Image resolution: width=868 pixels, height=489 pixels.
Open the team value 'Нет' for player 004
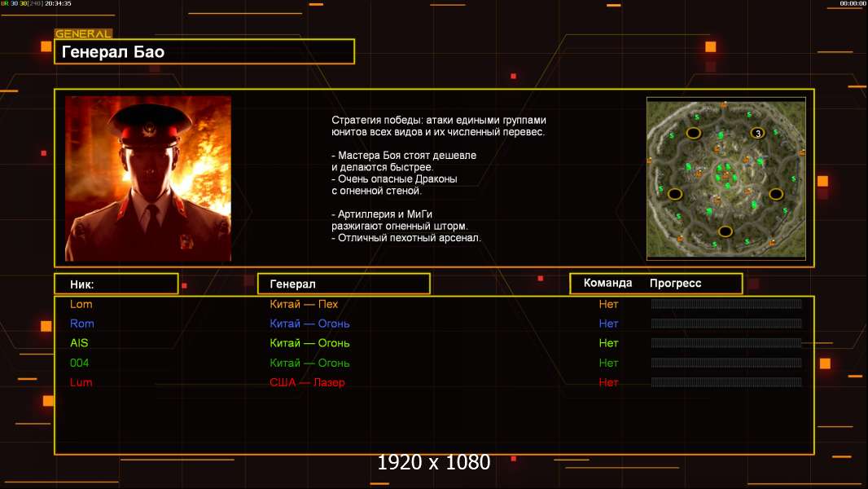(x=608, y=363)
